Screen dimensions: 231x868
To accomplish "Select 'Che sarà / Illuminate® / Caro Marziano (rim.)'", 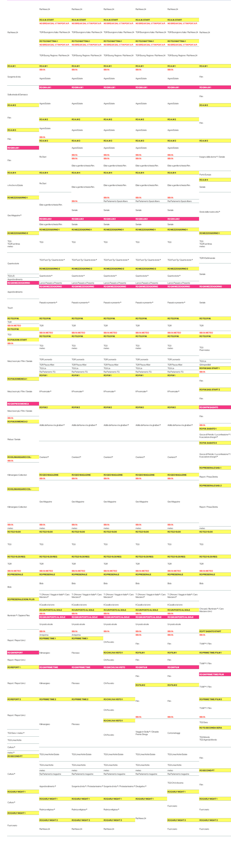I will (212, 610).
